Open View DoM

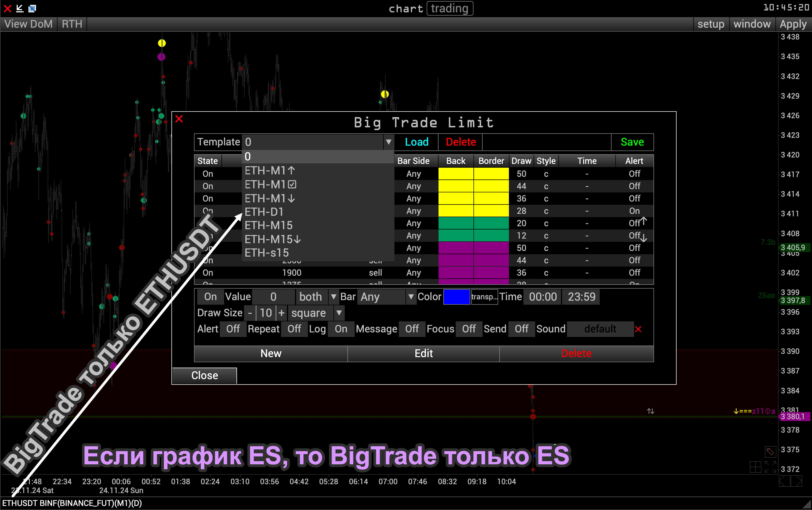29,24
